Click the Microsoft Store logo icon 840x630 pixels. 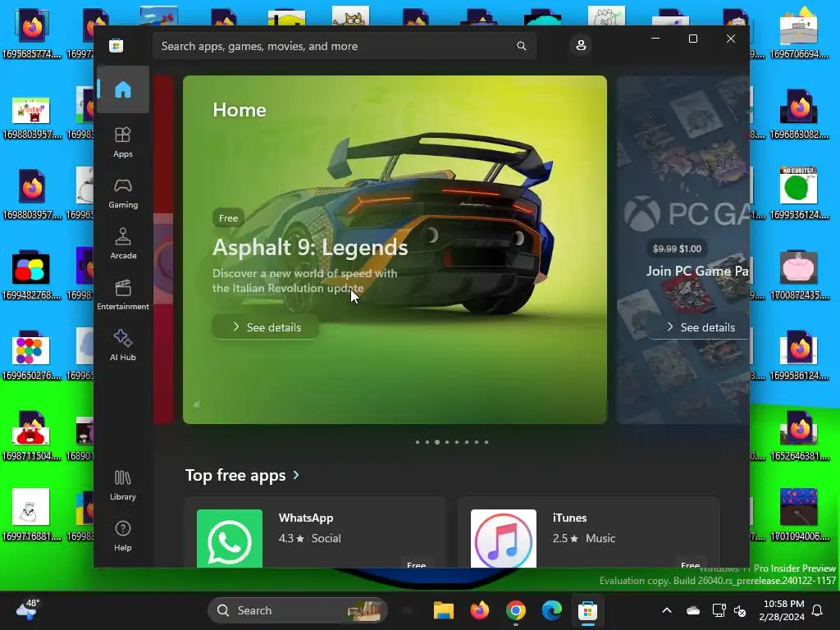116,46
